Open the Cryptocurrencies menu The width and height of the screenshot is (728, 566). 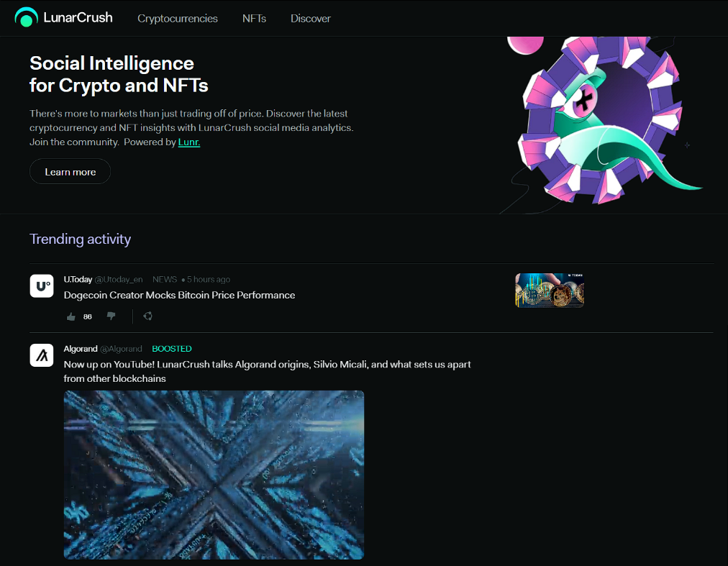(178, 19)
